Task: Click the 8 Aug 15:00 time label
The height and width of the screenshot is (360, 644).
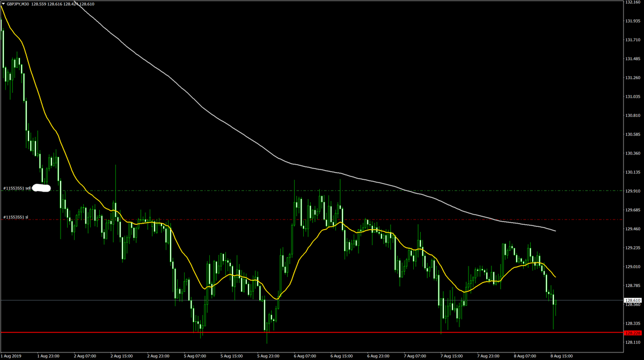Action: pyautogui.click(x=562, y=355)
